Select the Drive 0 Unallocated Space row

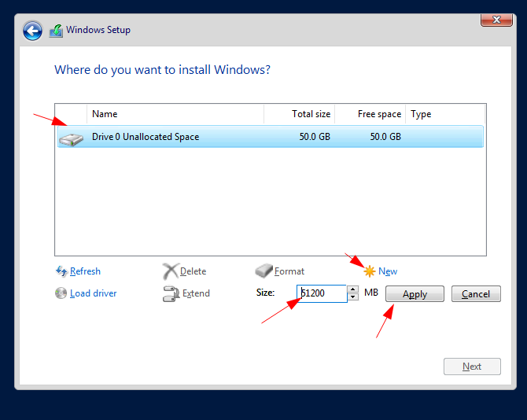[x=271, y=137]
